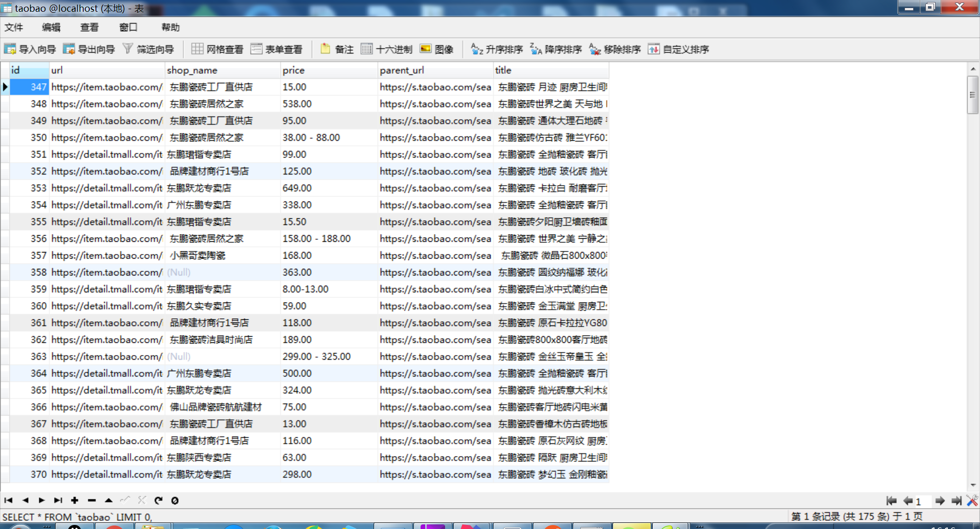Open the Export Wizard (导出向导)
Screen dimensions: 980x529
tap(89, 49)
